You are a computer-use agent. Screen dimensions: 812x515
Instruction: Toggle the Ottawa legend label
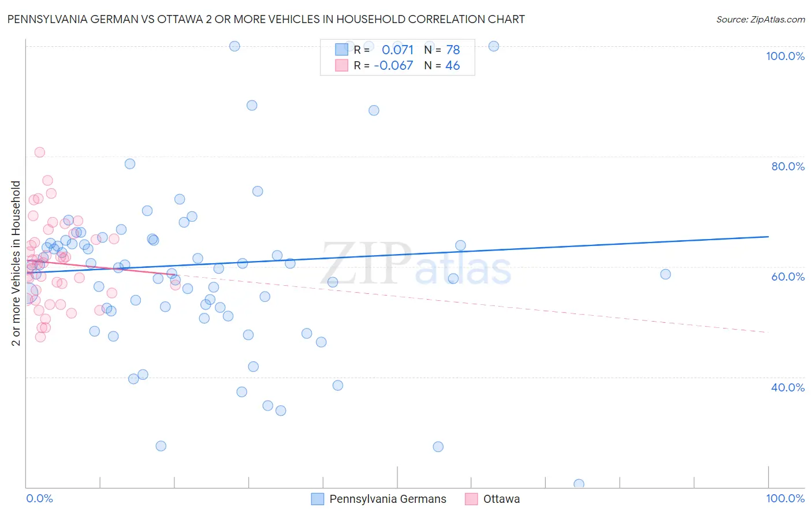pyautogui.click(x=501, y=499)
